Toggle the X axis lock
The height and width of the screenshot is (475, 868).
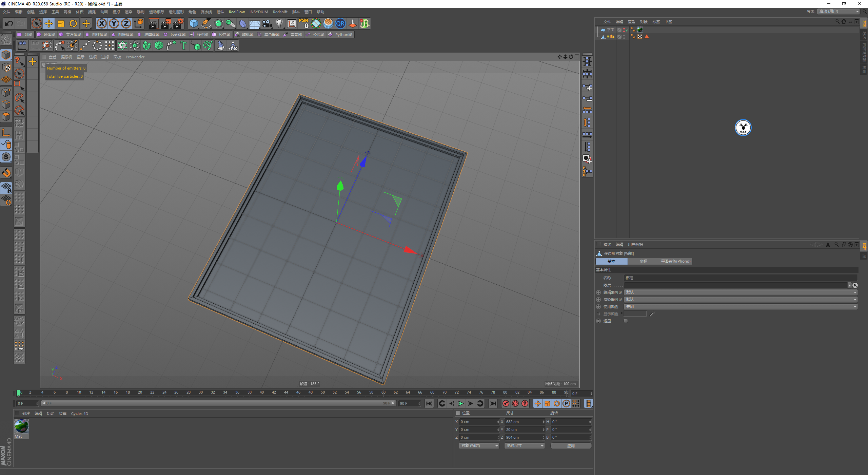click(101, 23)
